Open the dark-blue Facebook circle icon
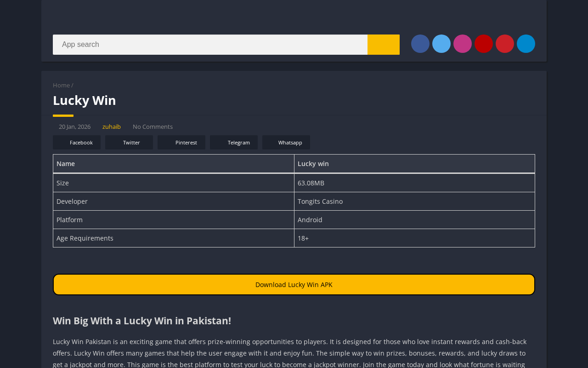The image size is (588, 368). coord(420,44)
